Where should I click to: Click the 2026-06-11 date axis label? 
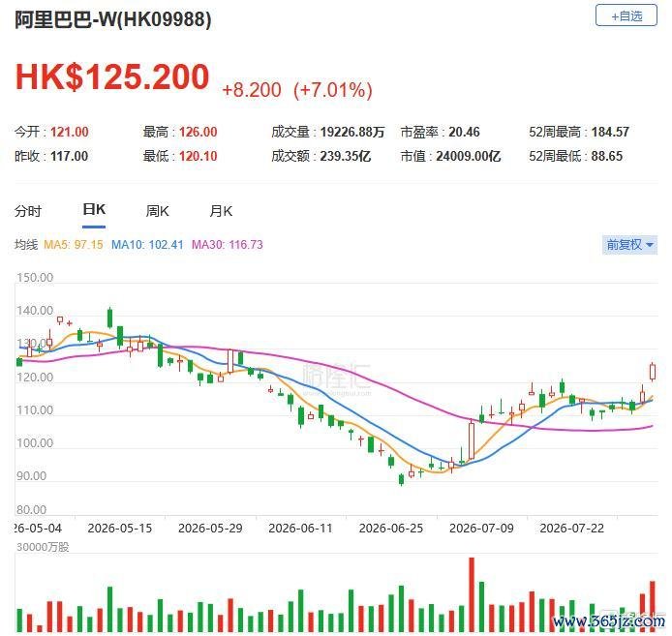click(x=300, y=528)
